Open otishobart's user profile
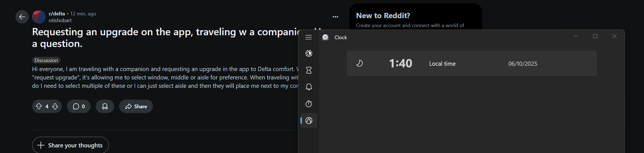This screenshot has width=644, height=153. click(x=60, y=20)
